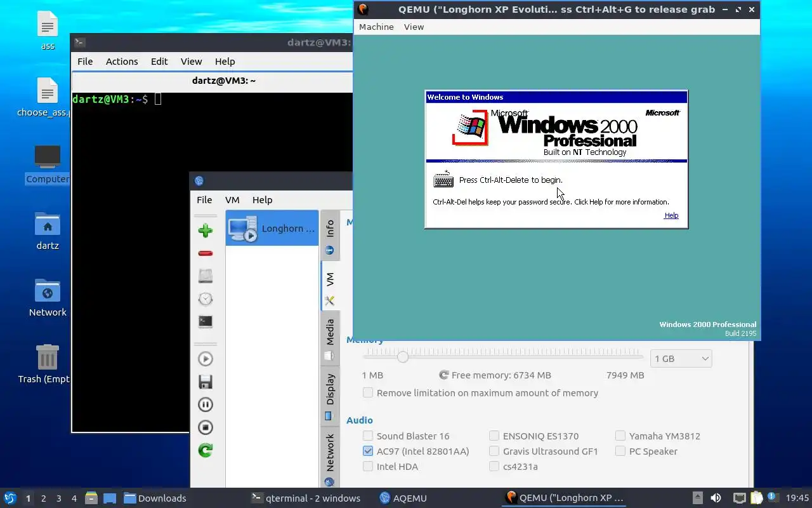Enable the cs4231a checkbox
Screen dimensions: 812x508
click(494, 466)
